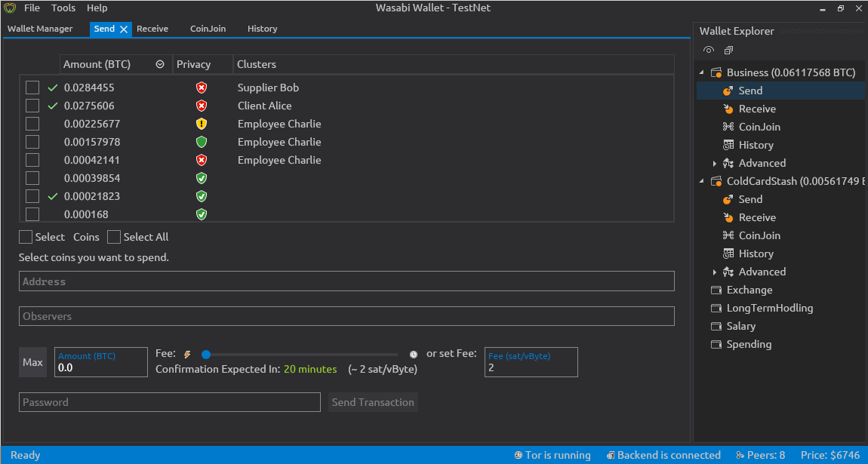
Task: Enable the Select Coins checkbox
Action: click(26, 237)
